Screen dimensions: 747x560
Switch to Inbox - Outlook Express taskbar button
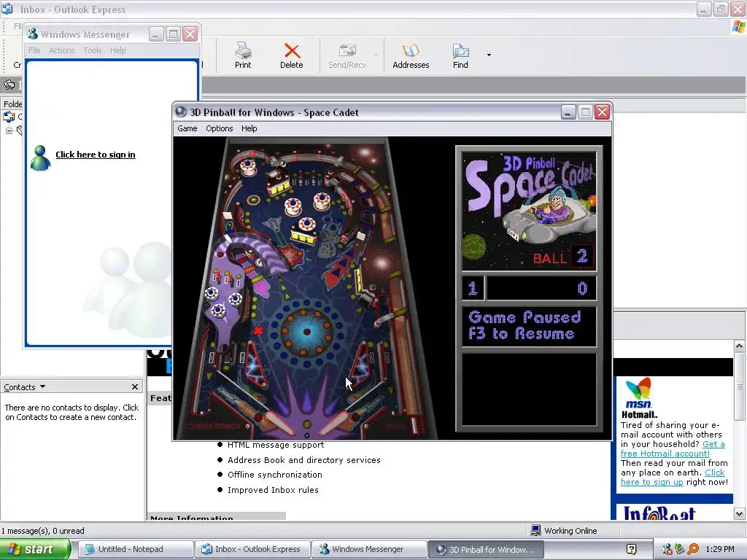click(x=252, y=550)
